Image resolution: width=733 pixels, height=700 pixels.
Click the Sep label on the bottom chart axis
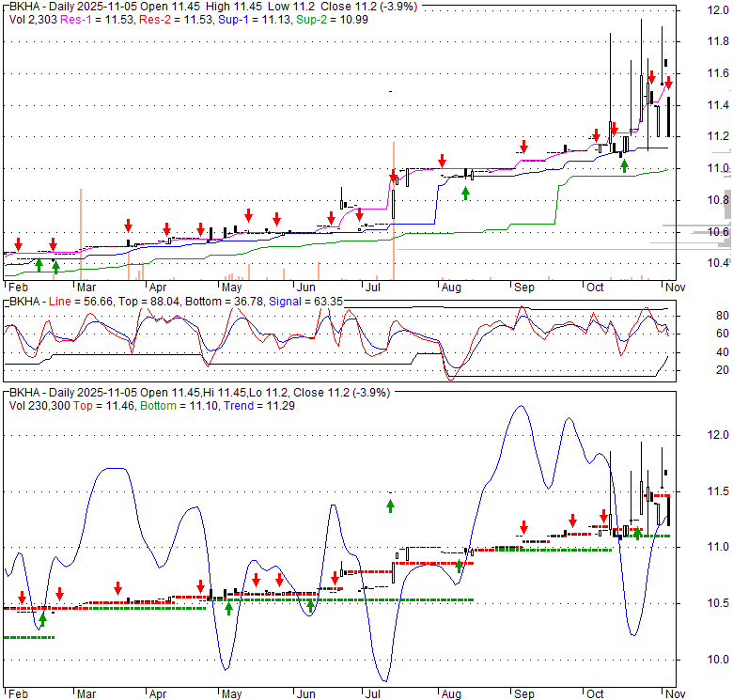(522, 694)
